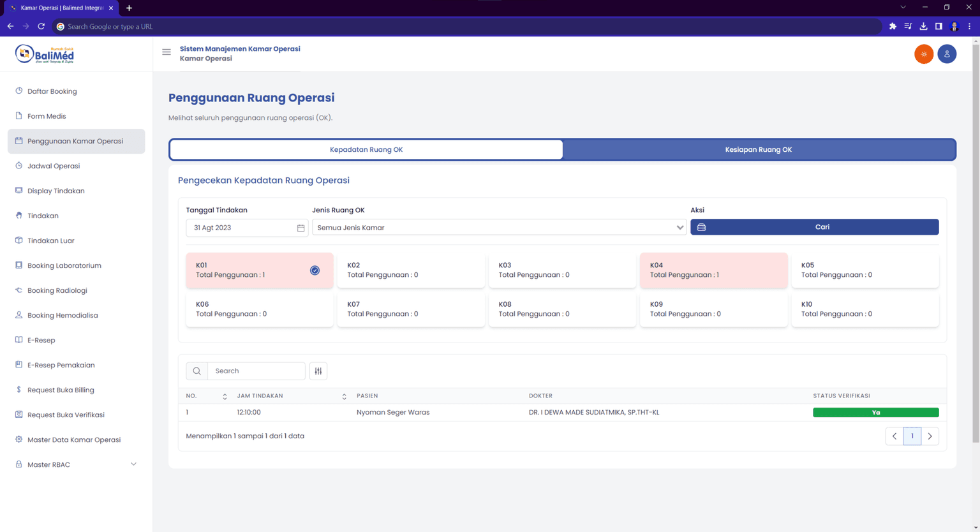Screen dimensions: 980x532
Task: Click the BaliMed logo
Action: pos(45,54)
